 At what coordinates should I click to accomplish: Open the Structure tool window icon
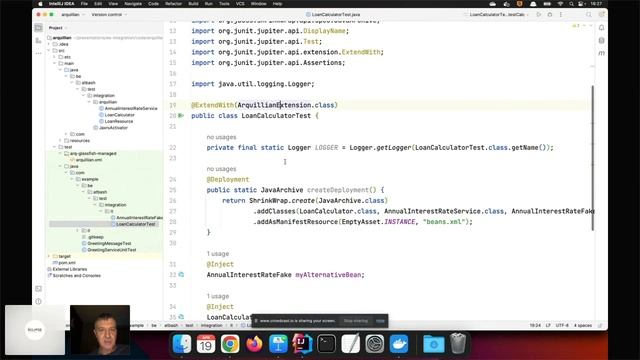point(38,40)
